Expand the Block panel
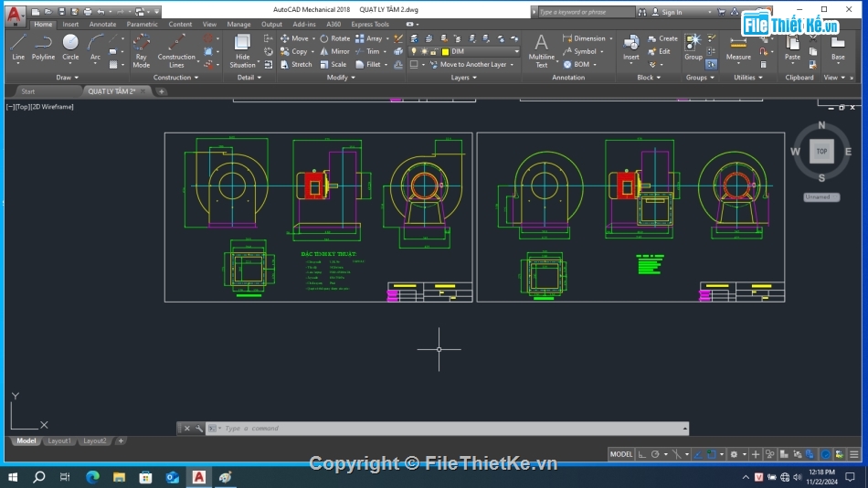 [648, 78]
